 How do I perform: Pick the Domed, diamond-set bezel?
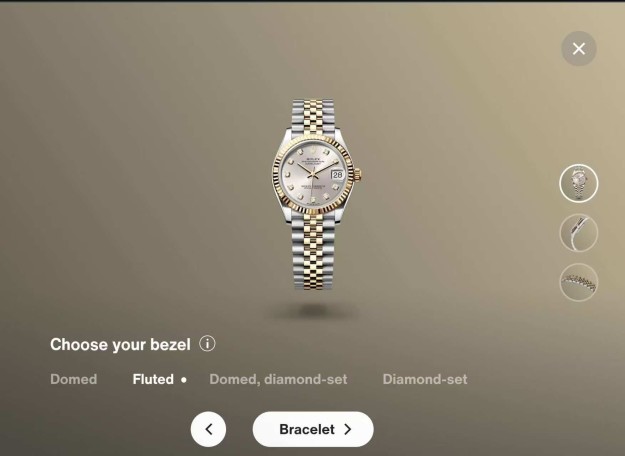coord(278,379)
